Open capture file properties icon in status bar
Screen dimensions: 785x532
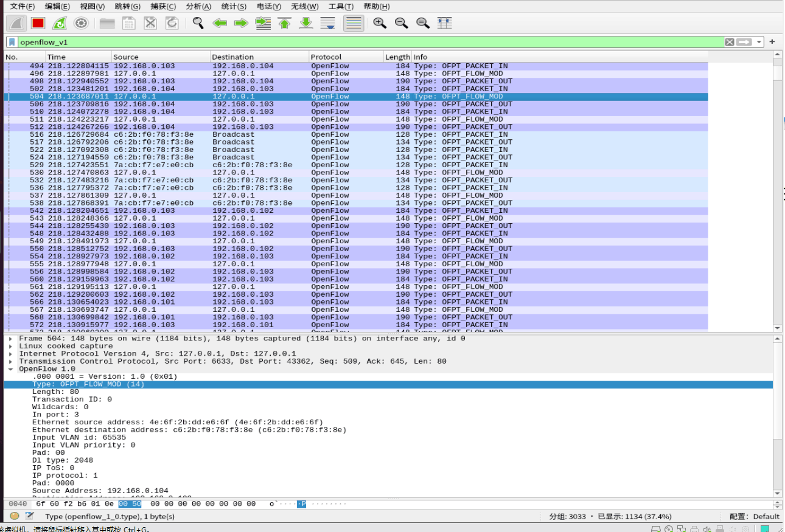tap(29, 516)
